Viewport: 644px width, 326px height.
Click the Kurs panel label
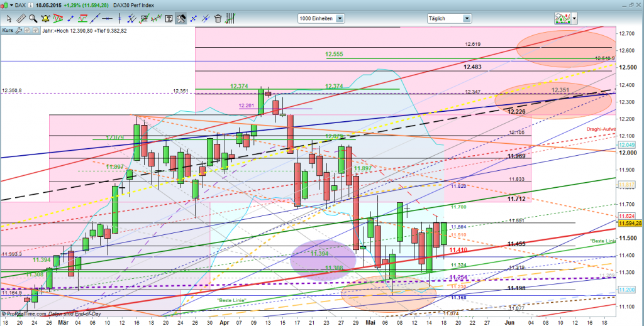coord(8,30)
